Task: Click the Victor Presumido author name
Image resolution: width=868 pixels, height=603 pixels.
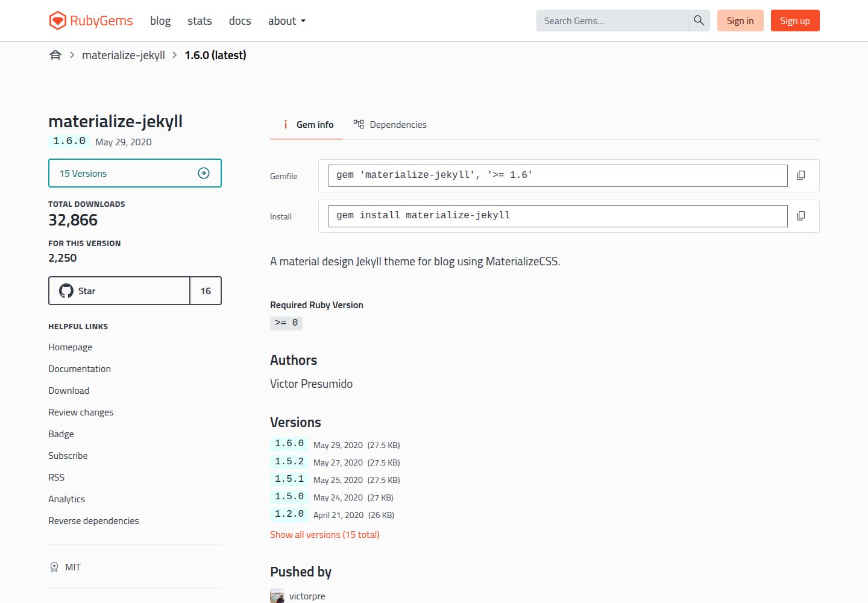Action: tap(311, 384)
